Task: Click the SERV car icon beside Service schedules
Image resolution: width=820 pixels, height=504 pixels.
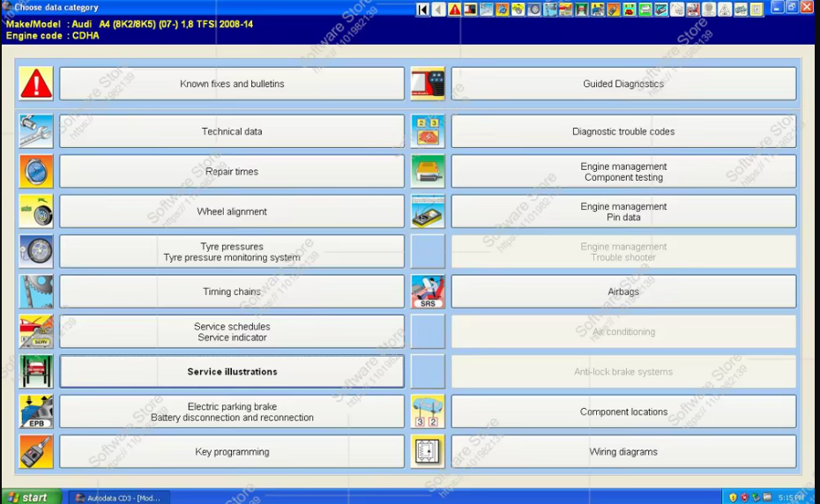Action: pos(36,331)
